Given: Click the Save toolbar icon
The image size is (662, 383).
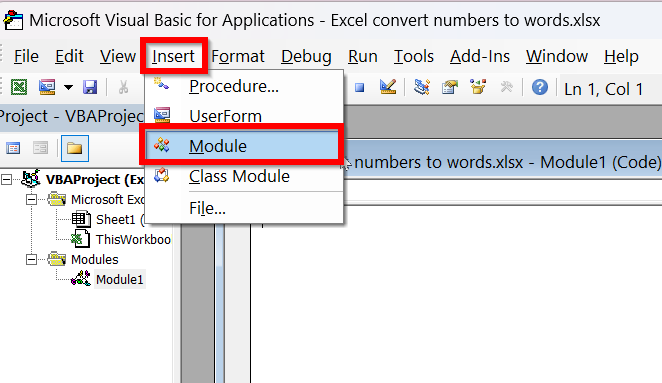Looking at the screenshot, I should [x=90, y=87].
